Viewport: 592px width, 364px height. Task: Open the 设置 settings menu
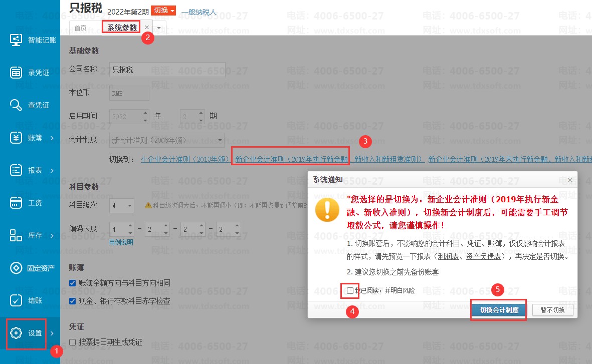[x=27, y=333]
